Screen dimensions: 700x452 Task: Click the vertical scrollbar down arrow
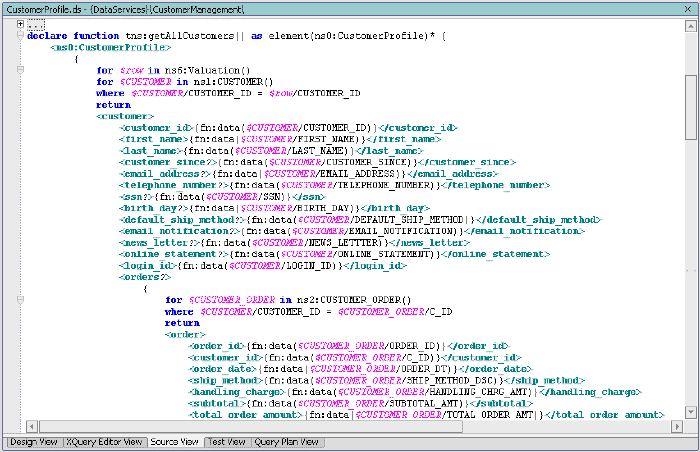point(691,412)
